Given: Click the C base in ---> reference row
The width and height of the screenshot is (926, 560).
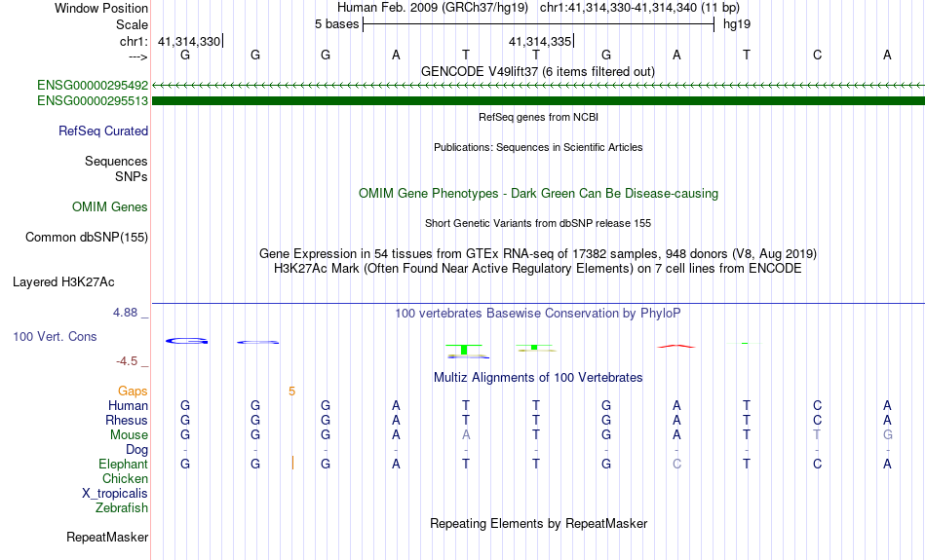Looking at the screenshot, I should 818,55.
